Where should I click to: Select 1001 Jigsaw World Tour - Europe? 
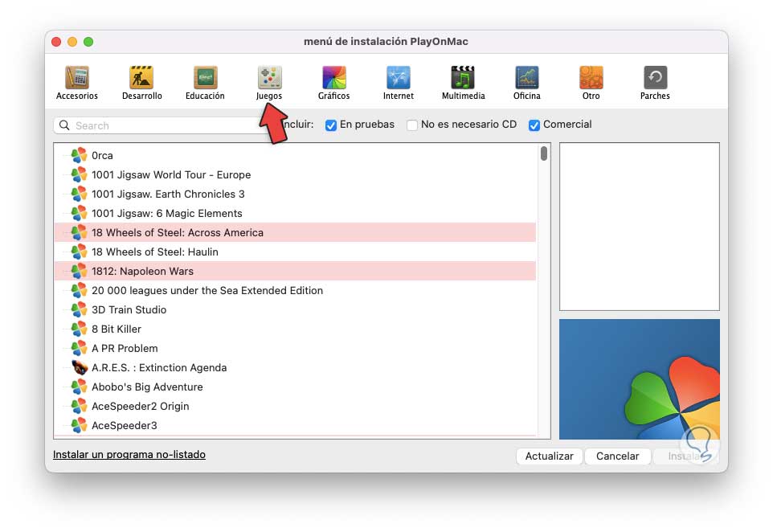coord(295,174)
